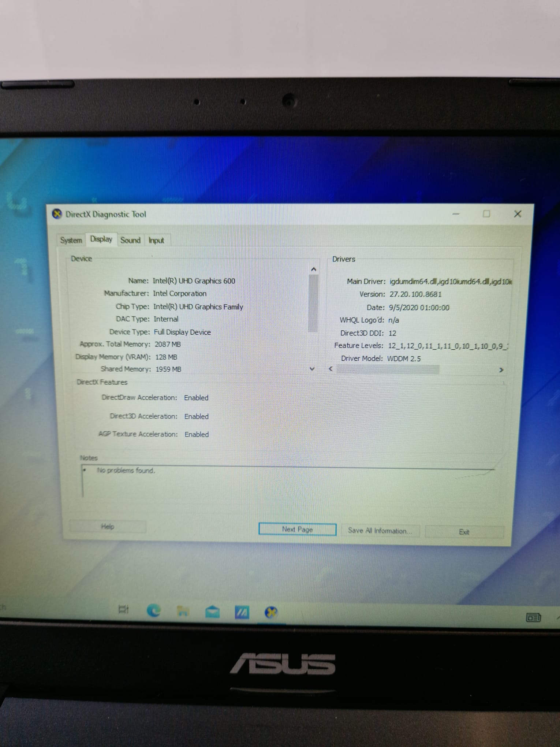560x747 pixels.
Task: Click Device list scroll-down arrow
Action: (312, 369)
